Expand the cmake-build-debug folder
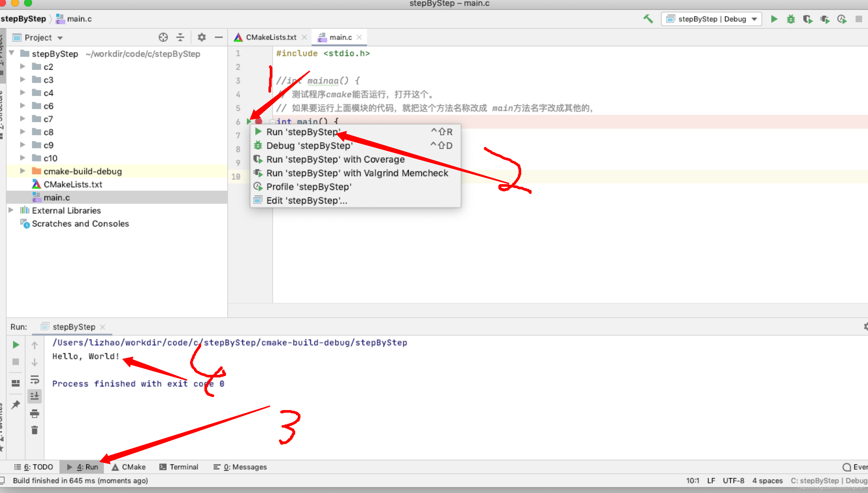 (x=22, y=171)
